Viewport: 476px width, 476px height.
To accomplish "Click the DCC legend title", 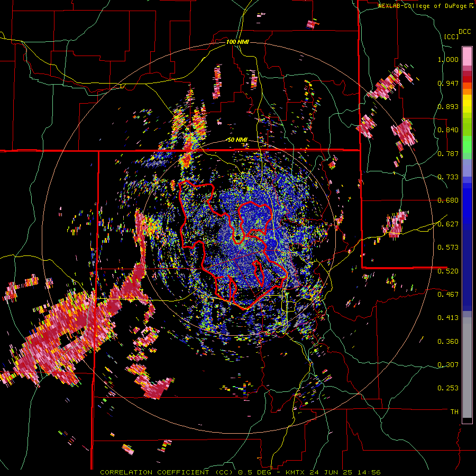I will (x=464, y=32).
